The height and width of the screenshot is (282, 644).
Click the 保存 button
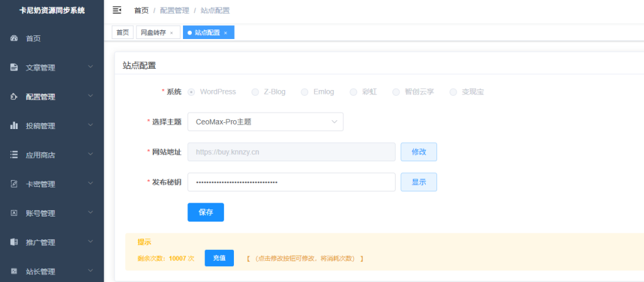coord(206,212)
